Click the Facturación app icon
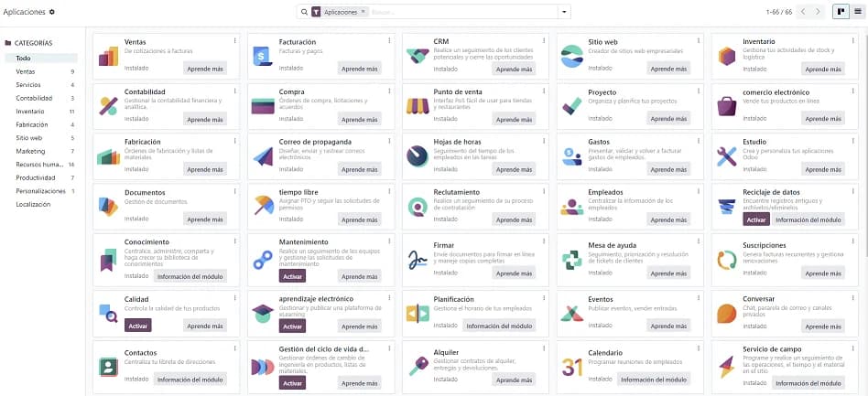 263,57
